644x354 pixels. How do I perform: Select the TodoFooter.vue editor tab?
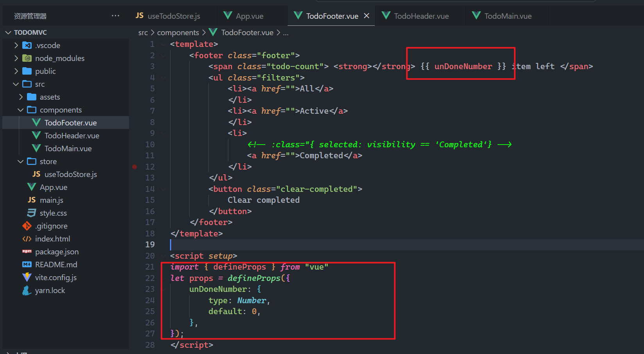(x=332, y=16)
